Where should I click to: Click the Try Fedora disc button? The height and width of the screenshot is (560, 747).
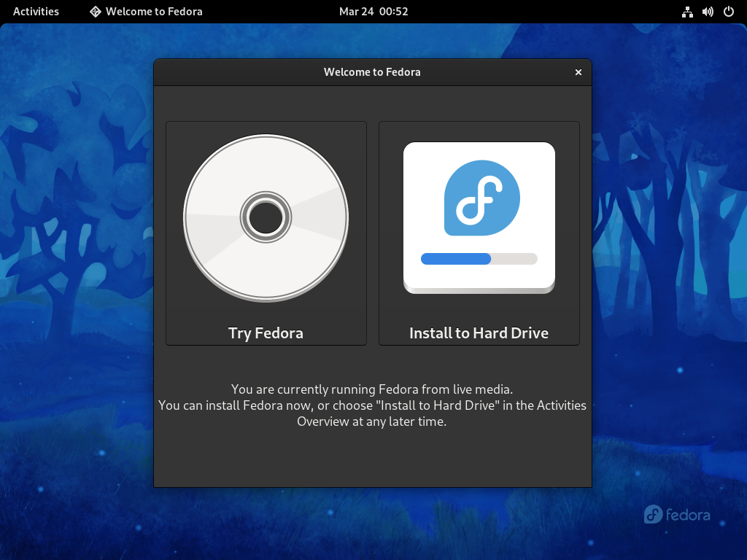tap(266, 233)
